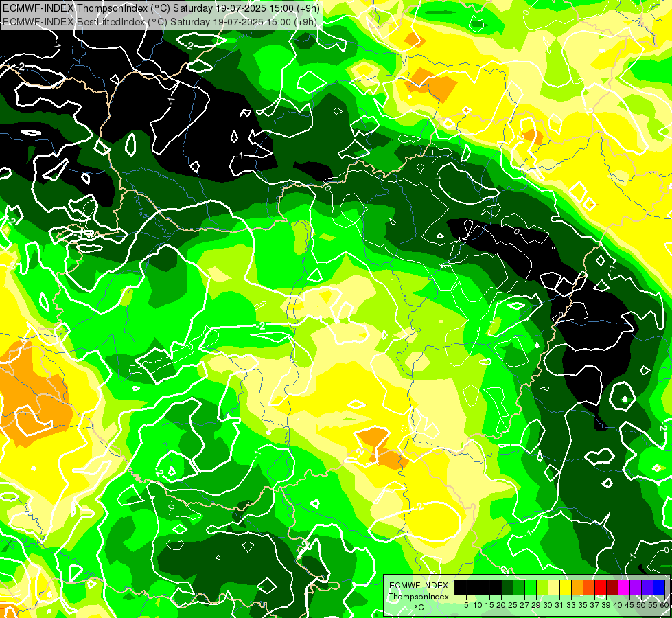Pick the medium green 25–27 legend swatch

[518, 587]
